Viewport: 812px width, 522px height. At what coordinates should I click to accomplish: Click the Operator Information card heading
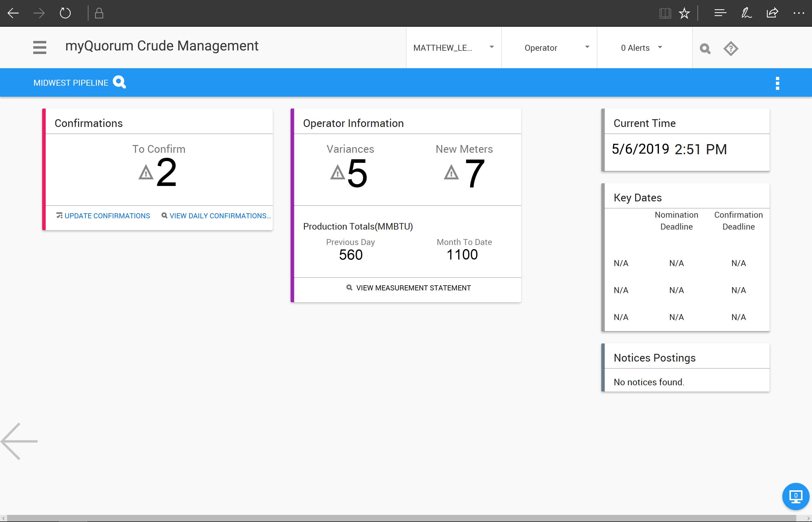tap(353, 123)
